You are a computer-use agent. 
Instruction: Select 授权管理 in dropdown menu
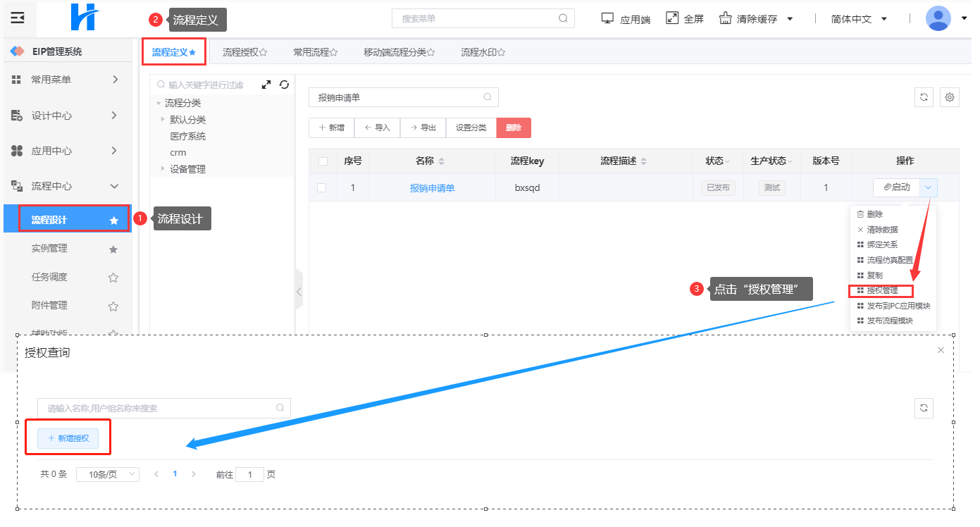(881, 290)
